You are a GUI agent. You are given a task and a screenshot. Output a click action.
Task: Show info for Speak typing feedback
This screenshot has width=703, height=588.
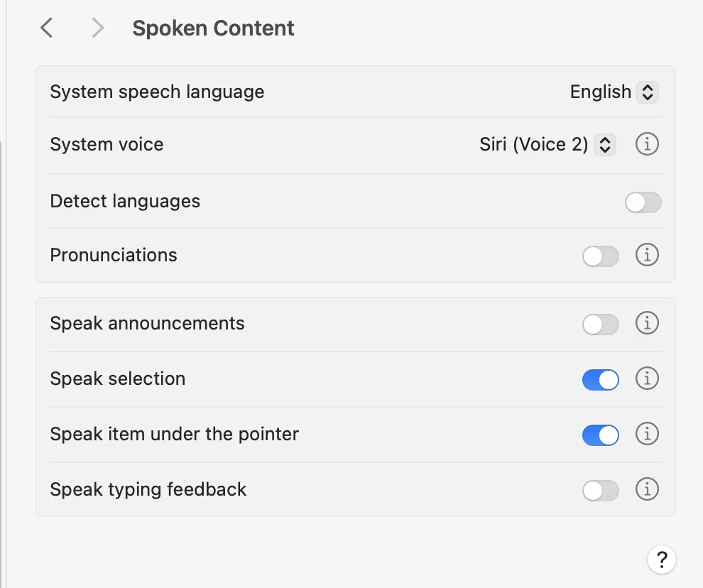point(647,489)
